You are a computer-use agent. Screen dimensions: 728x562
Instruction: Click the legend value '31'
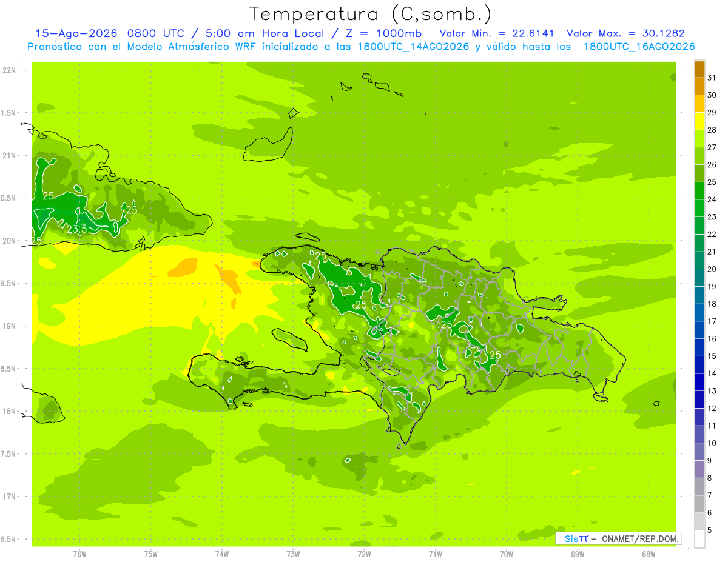click(712, 78)
